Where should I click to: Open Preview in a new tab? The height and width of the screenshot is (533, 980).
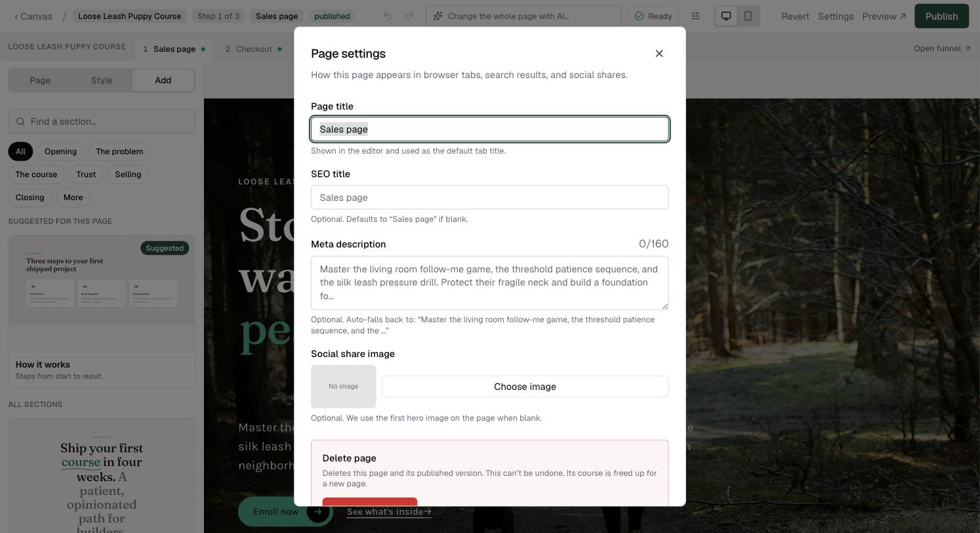(x=884, y=16)
